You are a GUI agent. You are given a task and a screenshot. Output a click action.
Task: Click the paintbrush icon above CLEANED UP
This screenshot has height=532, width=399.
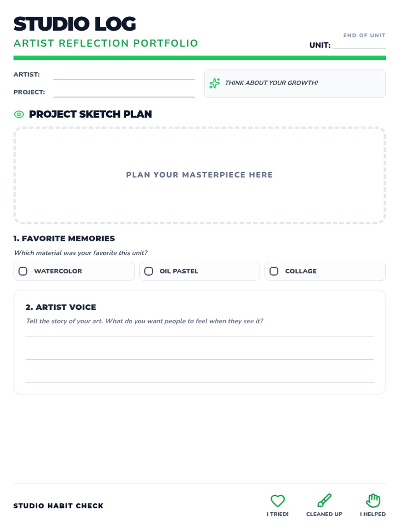324,500
